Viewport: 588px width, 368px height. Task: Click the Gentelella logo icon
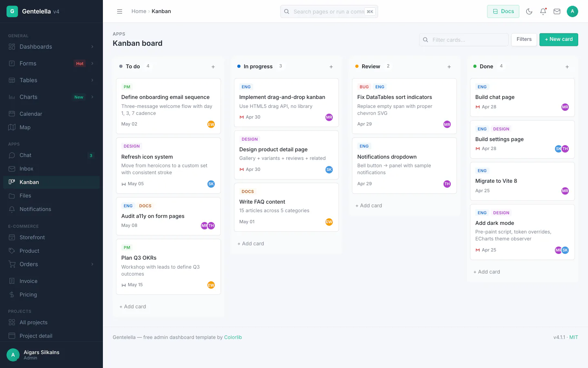12,11
